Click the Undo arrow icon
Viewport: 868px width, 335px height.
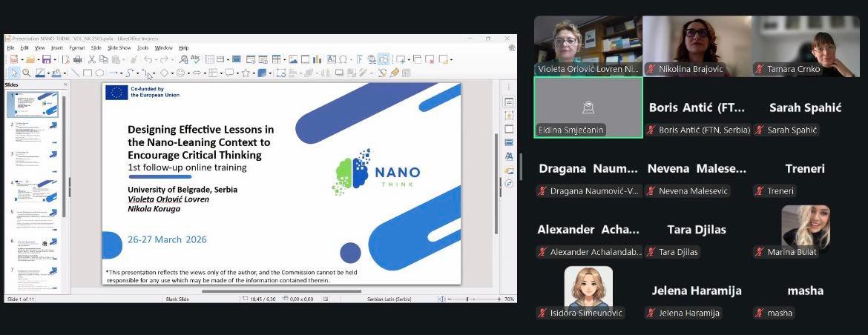148,60
